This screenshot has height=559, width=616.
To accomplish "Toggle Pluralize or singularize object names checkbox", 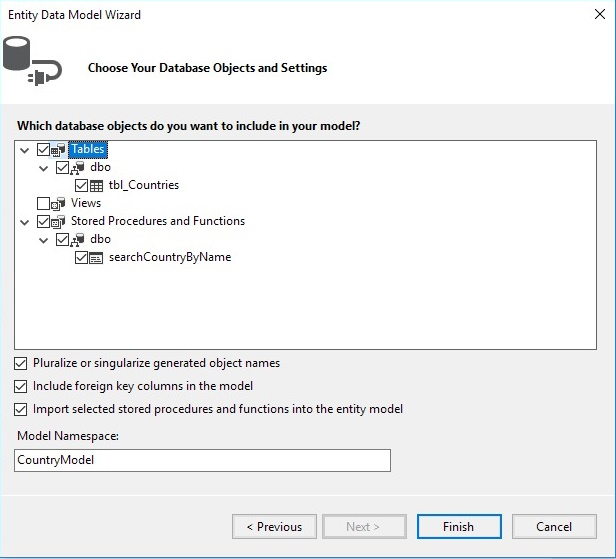I will (x=22, y=363).
